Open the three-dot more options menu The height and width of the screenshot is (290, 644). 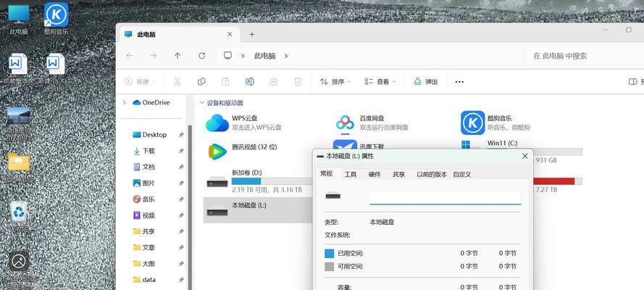(x=459, y=82)
